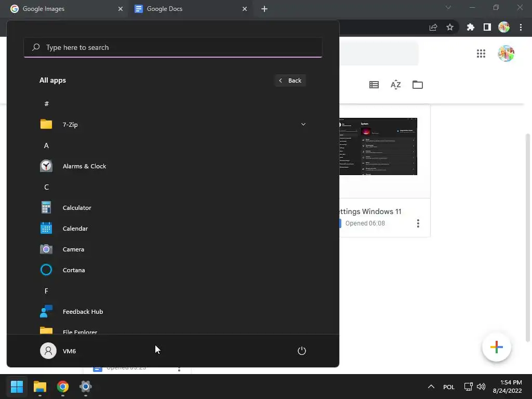Toggle the Chrome side panel icon

coord(487,27)
